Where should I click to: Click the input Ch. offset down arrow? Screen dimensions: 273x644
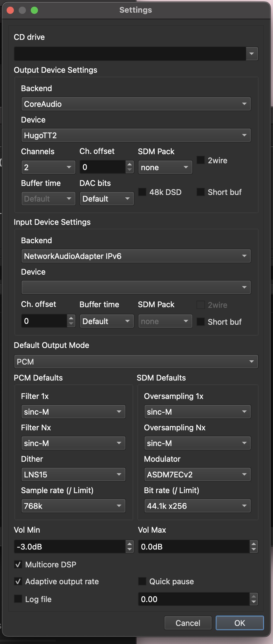click(x=71, y=324)
